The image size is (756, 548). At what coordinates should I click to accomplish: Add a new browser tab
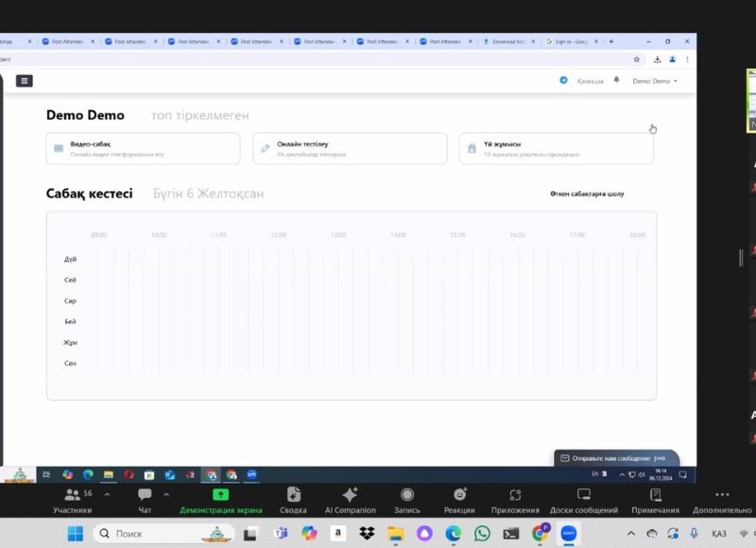pyautogui.click(x=611, y=42)
